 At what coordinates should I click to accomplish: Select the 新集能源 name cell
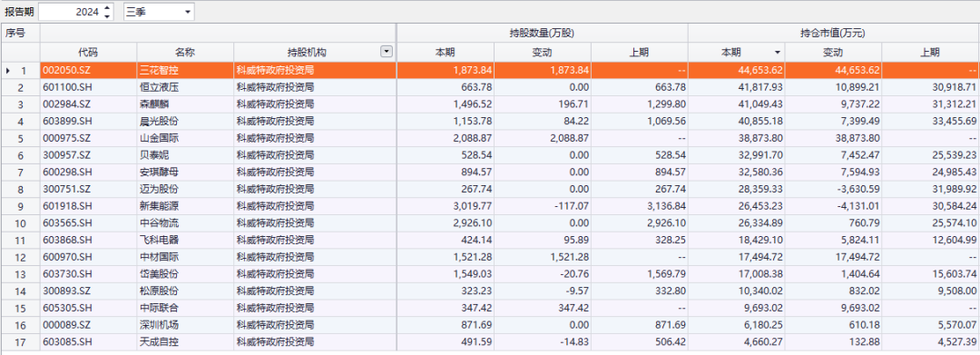[x=186, y=206]
